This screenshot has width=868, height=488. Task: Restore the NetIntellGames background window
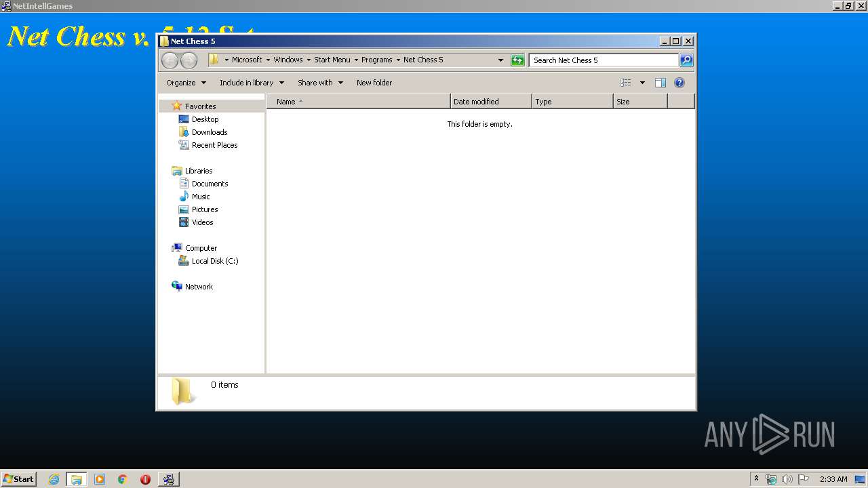[x=848, y=5]
